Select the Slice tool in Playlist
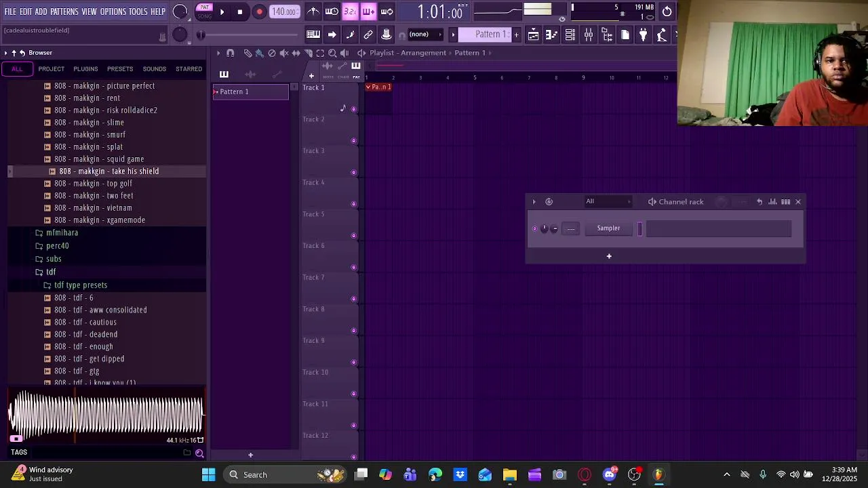 pos(309,53)
